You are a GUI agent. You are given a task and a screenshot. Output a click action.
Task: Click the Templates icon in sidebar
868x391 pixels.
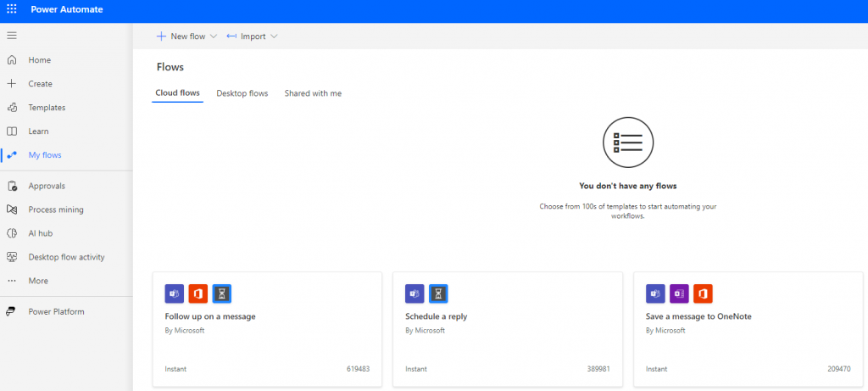click(12, 108)
